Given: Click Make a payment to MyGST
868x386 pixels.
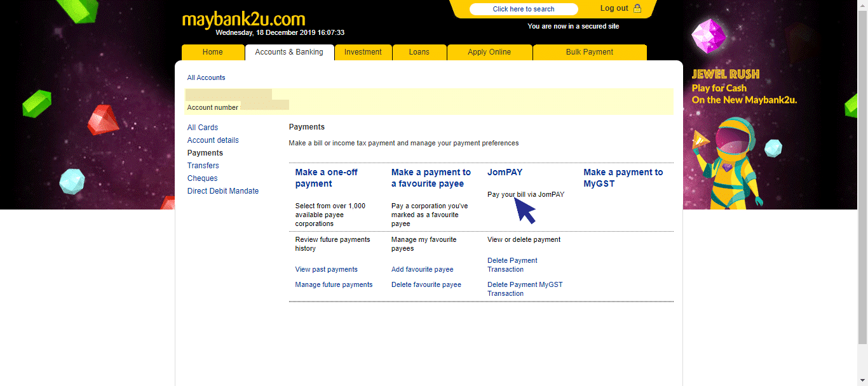Looking at the screenshot, I should click(x=623, y=178).
